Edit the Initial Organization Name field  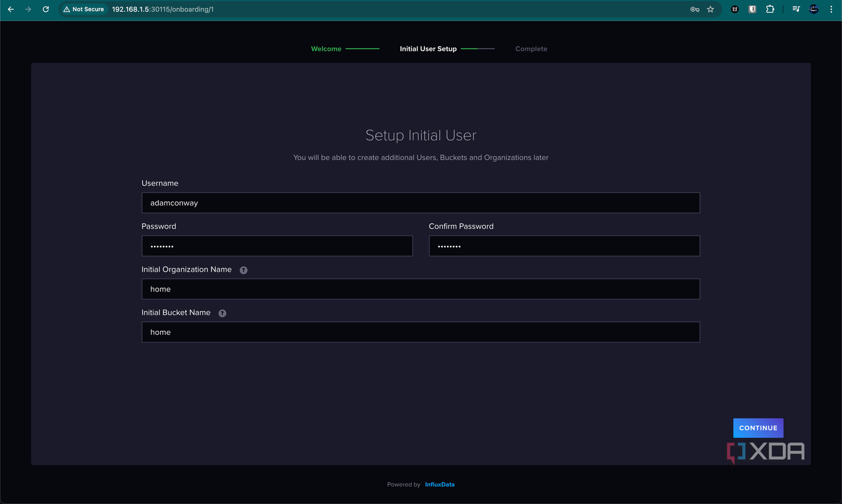[421, 289]
